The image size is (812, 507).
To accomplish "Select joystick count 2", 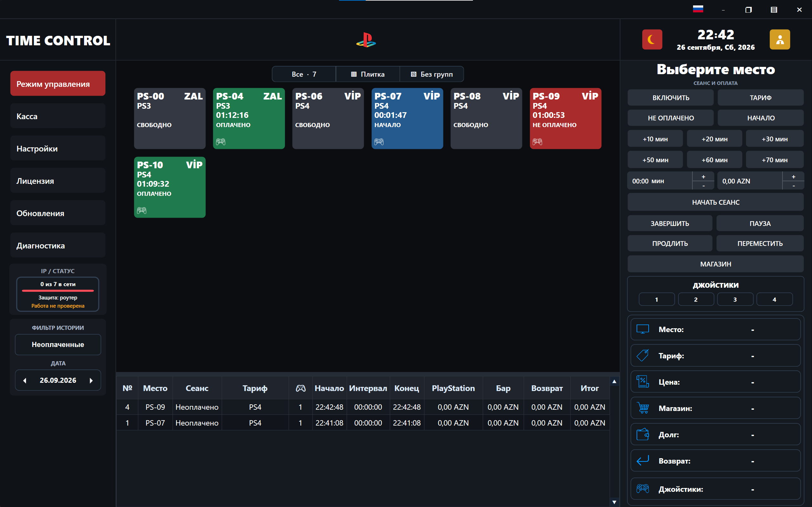I will click(696, 299).
